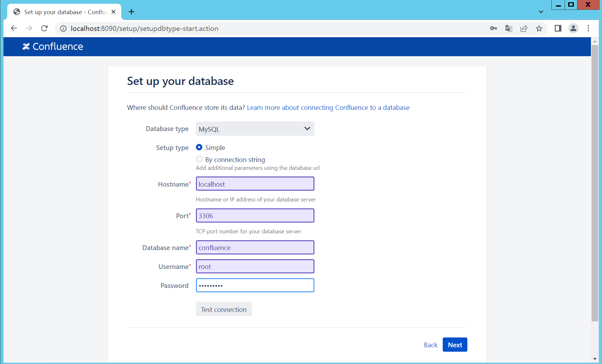Select the Simple setup type radio

[199, 147]
